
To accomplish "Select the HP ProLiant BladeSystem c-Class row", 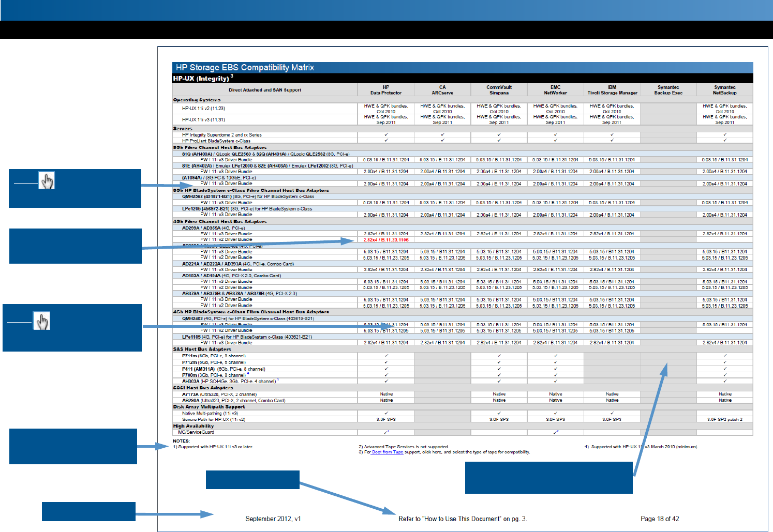I will pos(216,141).
